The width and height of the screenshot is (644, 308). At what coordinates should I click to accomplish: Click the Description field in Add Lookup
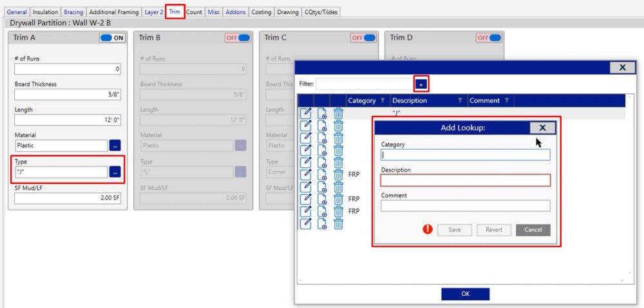point(465,181)
